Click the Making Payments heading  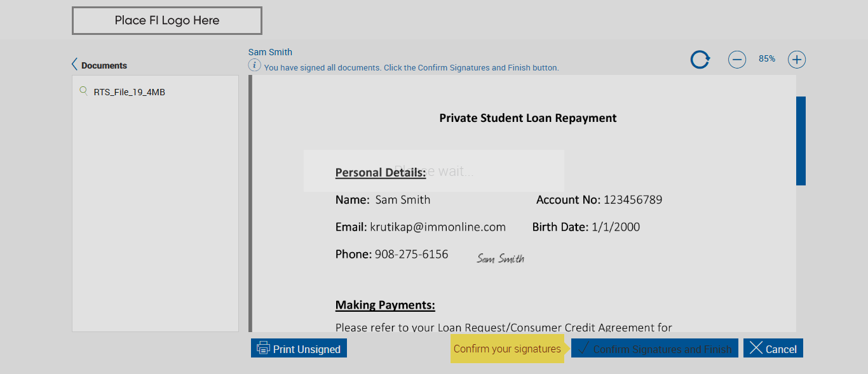pyautogui.click(x=385, y=305)
